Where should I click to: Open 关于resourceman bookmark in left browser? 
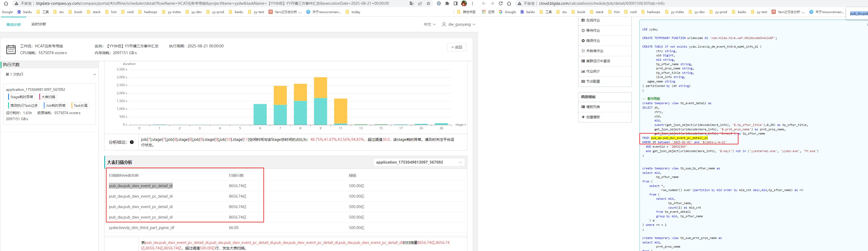pyautogui.click(x=324, y=12)
